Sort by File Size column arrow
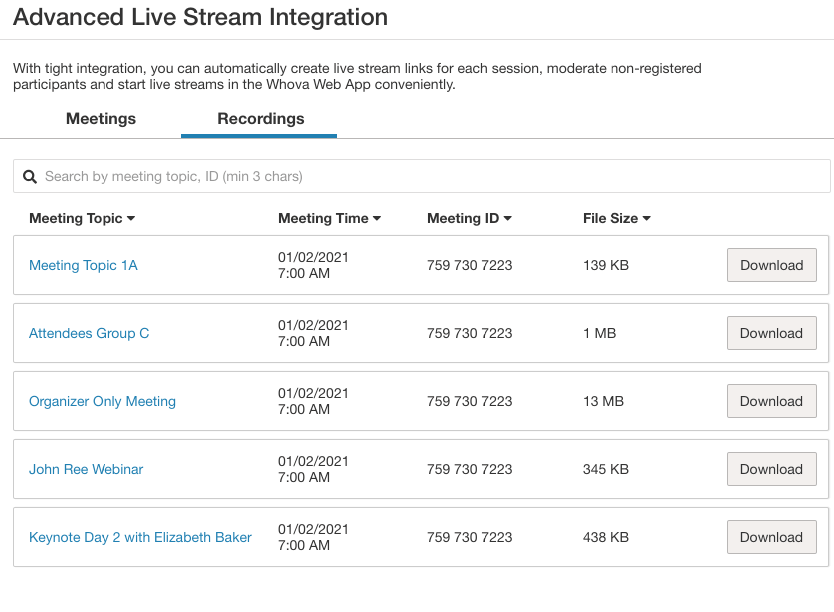Screen dimensions: 834x612 (647, 219)
